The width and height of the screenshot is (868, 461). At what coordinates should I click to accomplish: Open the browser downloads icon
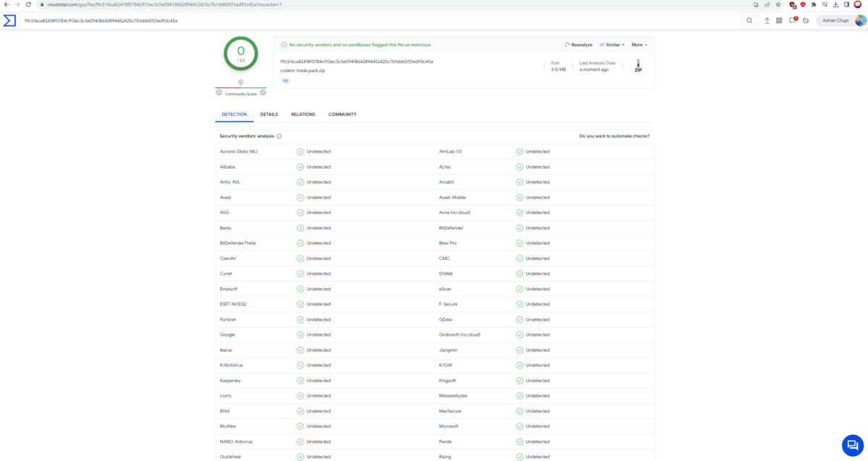835,4
